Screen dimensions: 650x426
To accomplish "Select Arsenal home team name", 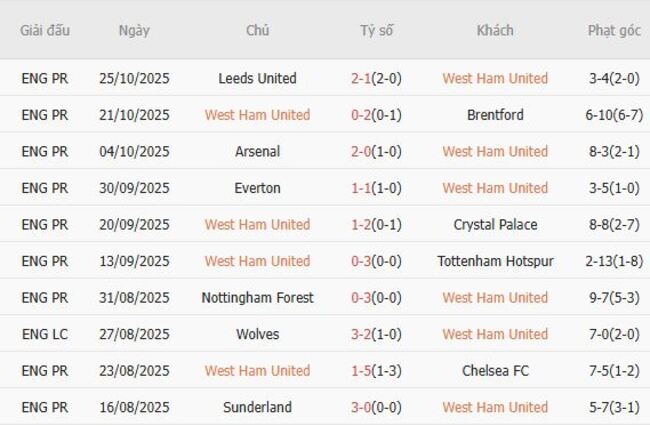I will click(x=257, y=151).
